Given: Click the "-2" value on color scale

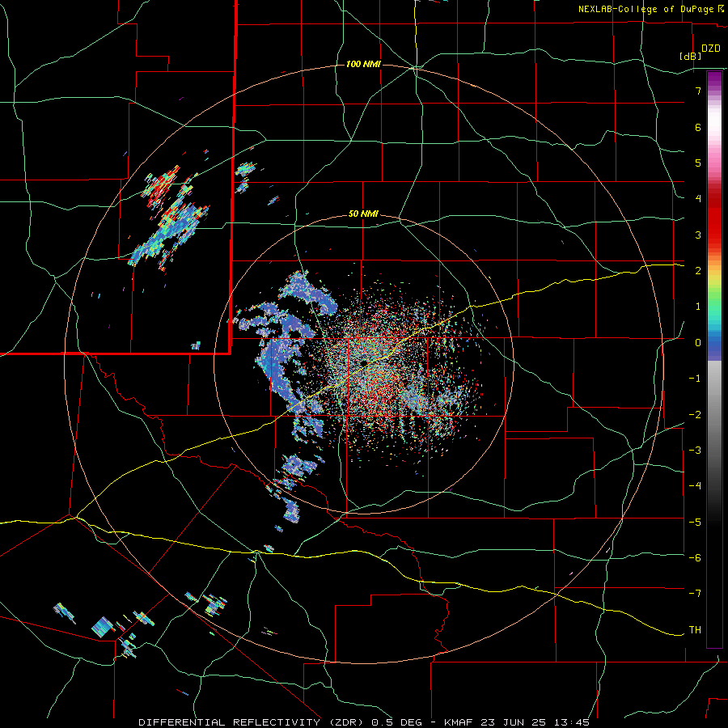Looking at the screenshot, I should [695, 415].
